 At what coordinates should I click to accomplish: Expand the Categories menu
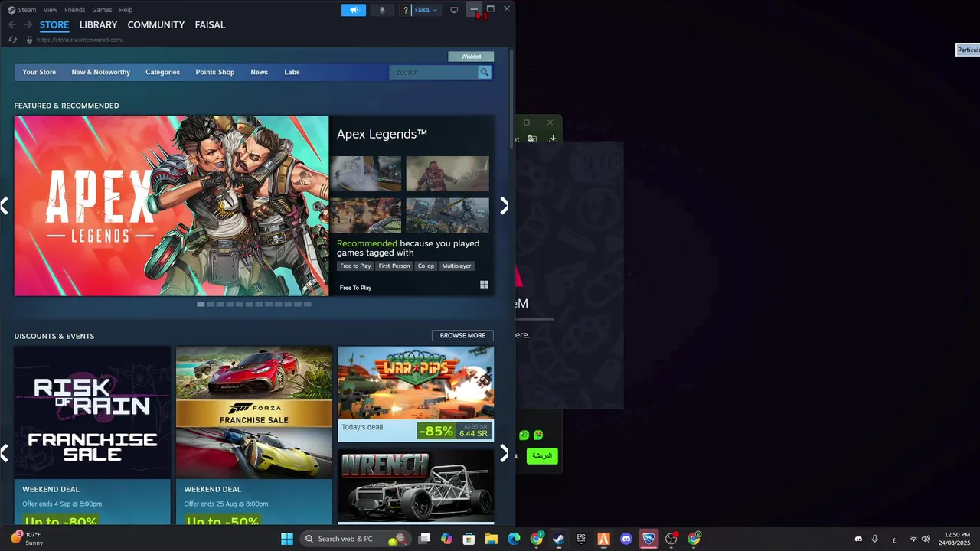click(162, 72)
